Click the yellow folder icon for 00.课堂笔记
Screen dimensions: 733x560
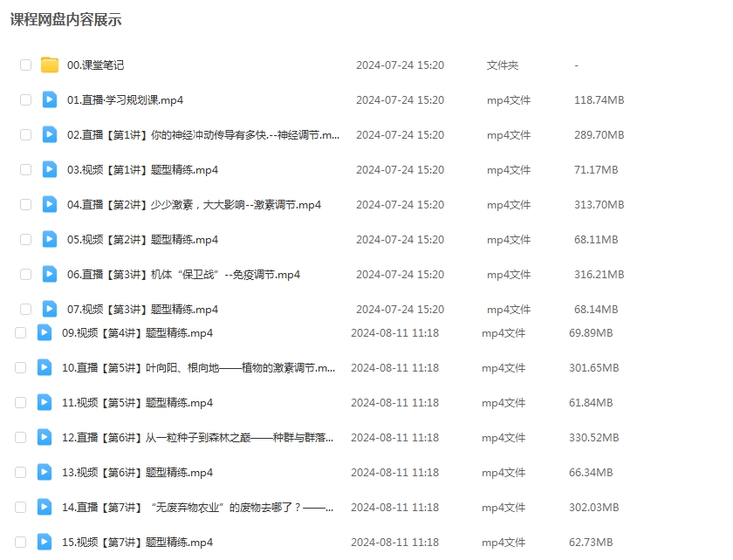point(50,65)
